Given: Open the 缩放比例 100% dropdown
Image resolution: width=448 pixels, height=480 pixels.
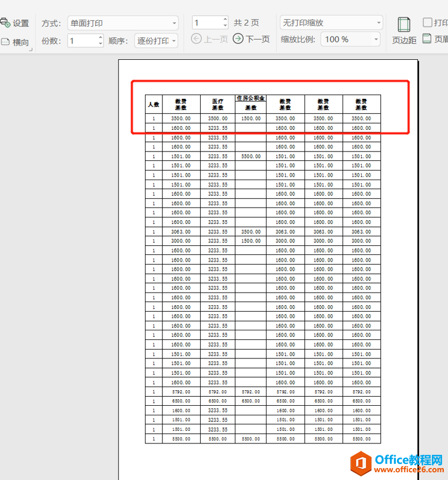Looking at the screenshot, I should pyautogui.click(x=350, y=39).
